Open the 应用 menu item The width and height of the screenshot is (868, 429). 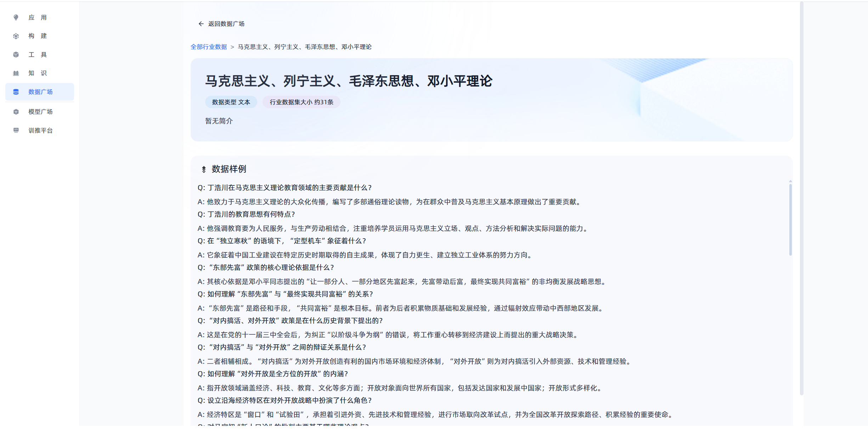[x=38, y=17]
